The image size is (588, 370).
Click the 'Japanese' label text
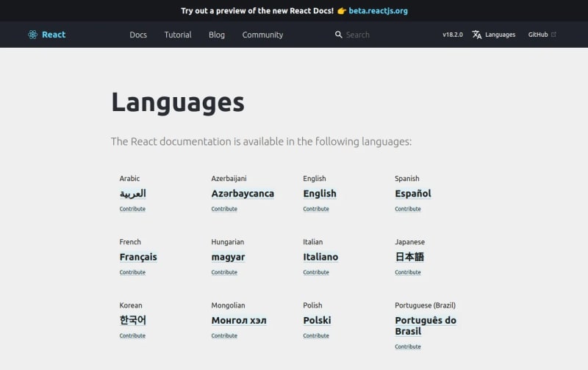409,242
